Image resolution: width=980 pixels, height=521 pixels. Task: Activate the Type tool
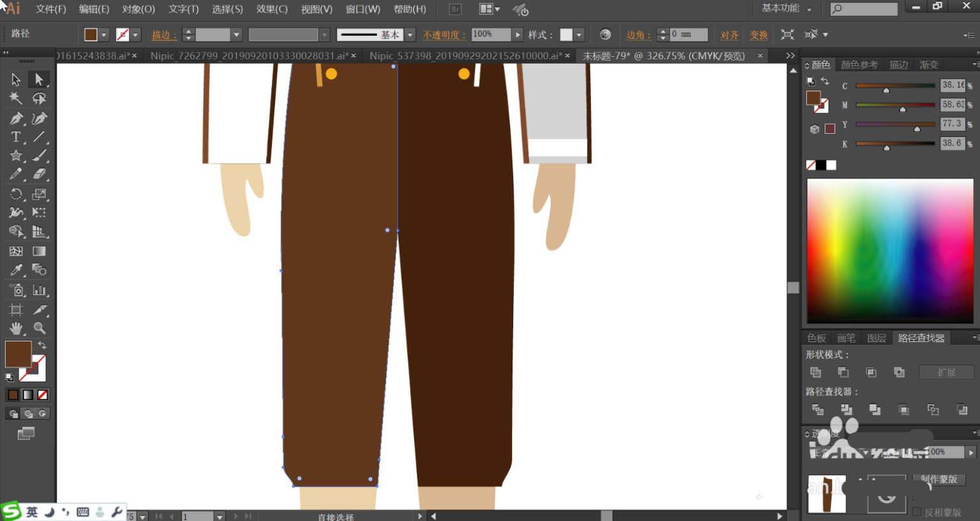[x=16, y=137]
